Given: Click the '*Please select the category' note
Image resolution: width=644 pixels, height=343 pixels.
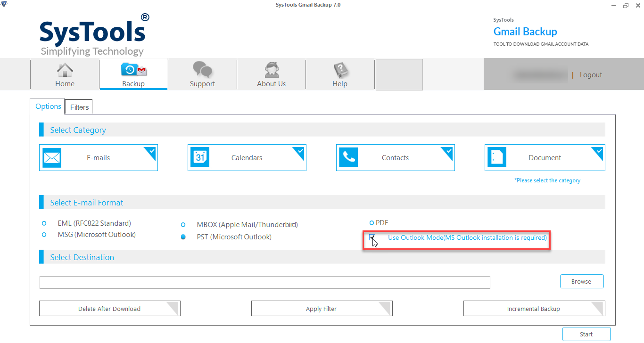Looking at the screenshot, I should coord(547,180).
